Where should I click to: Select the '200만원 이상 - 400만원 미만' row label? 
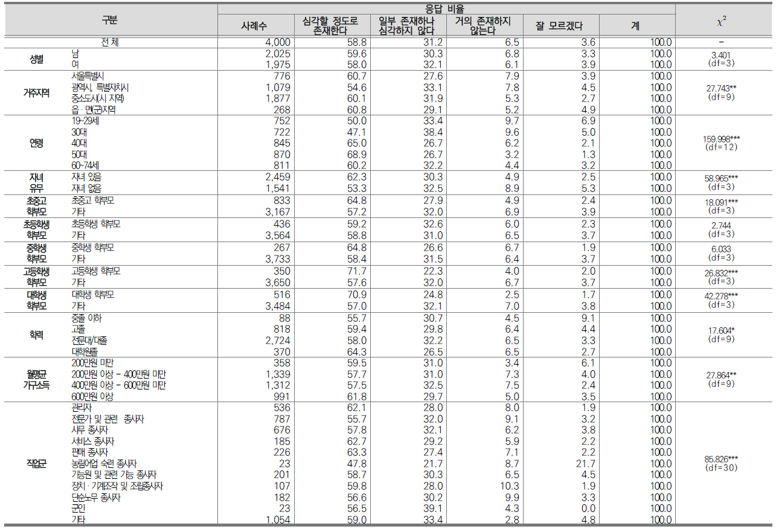119,374
